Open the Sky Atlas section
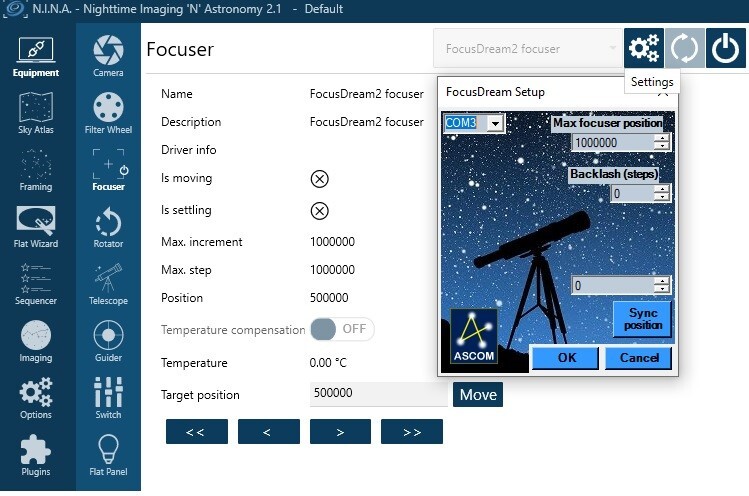The image size is (749, 496). pos(36,113)
